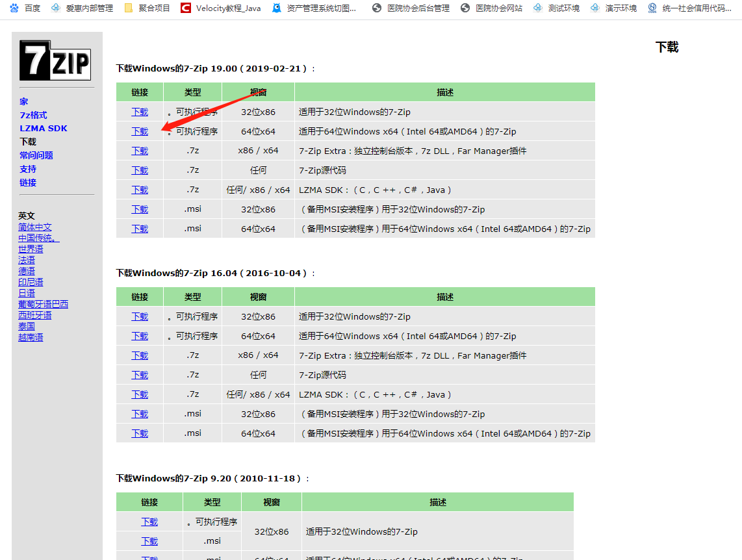Open the 医院协会后台管理 bookmark
742x560 pixels.
coord(411,8)
